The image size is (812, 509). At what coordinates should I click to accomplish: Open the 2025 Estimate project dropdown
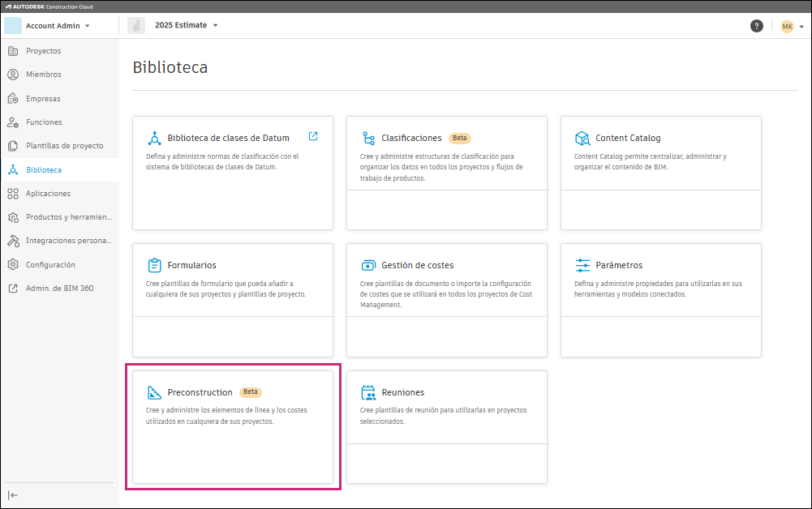[216, 25]
